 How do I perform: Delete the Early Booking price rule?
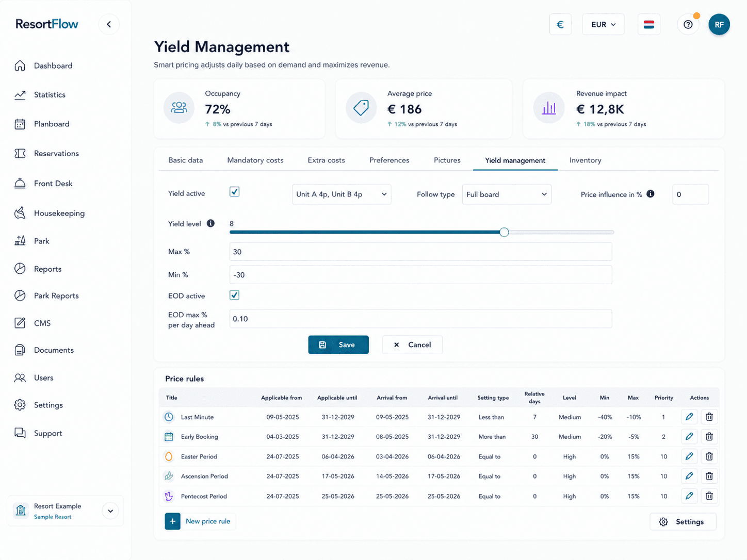tap(709, 437)
